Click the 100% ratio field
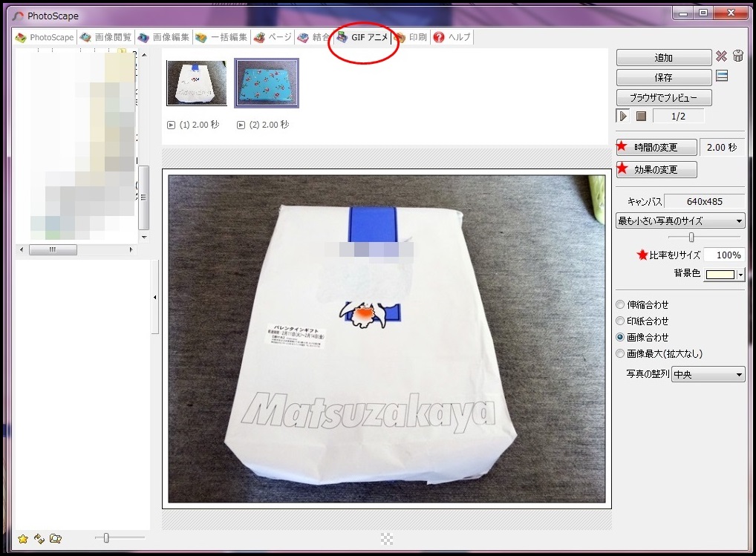The height and width of the screenshot is (556, 756). pos(723,255)
